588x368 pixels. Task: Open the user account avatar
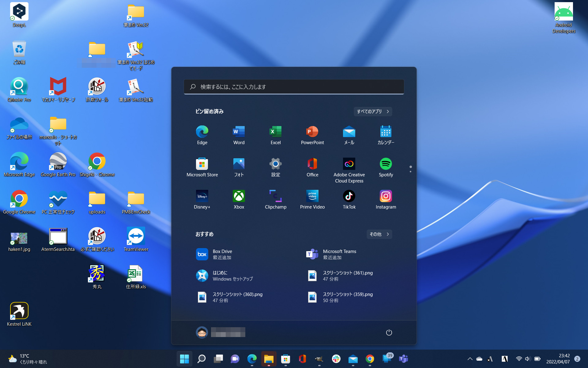[202, 332]
